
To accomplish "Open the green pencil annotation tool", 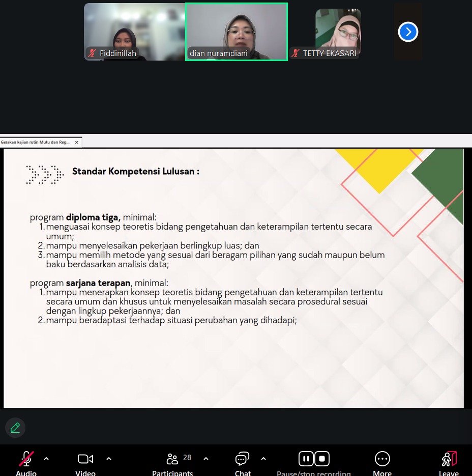I will pos(15,428).
